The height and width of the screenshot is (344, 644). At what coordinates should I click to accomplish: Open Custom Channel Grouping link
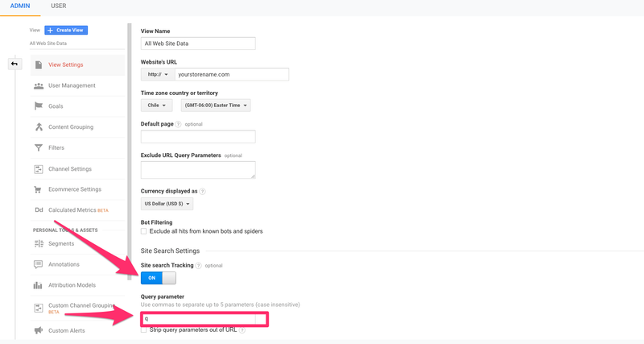81,305
